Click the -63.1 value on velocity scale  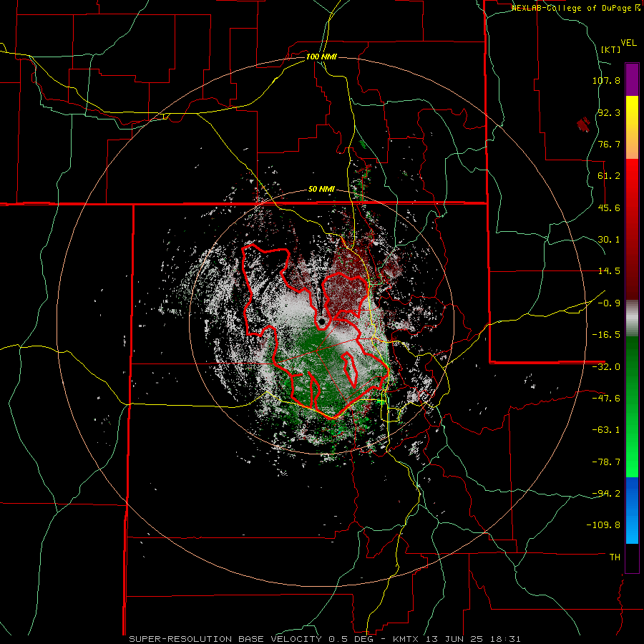tap(606, 430)
